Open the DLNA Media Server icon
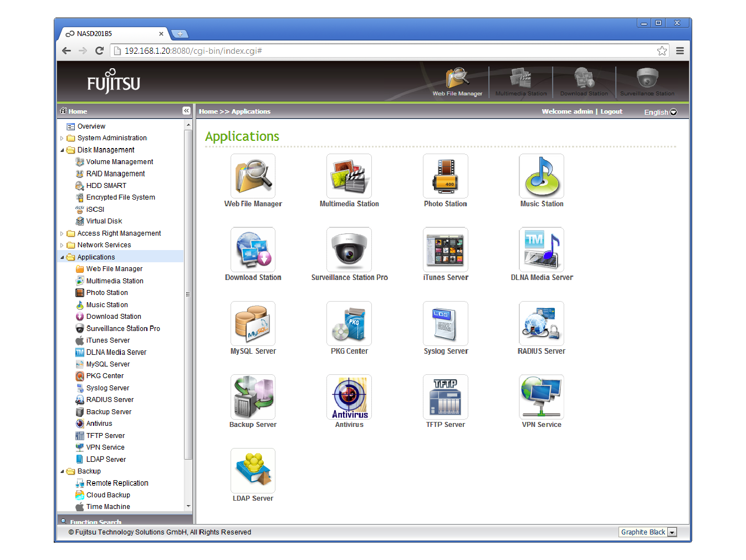The image size is (746, 560). (541, 250)
